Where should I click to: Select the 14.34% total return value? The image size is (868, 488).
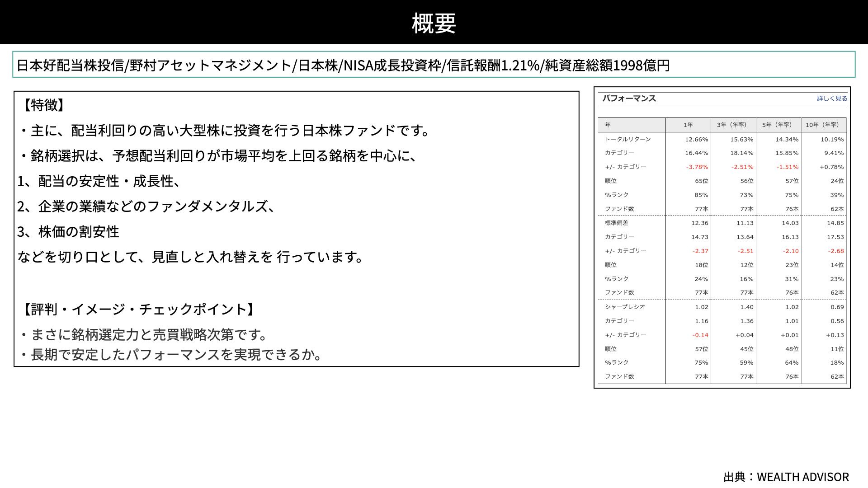point(787,140)
